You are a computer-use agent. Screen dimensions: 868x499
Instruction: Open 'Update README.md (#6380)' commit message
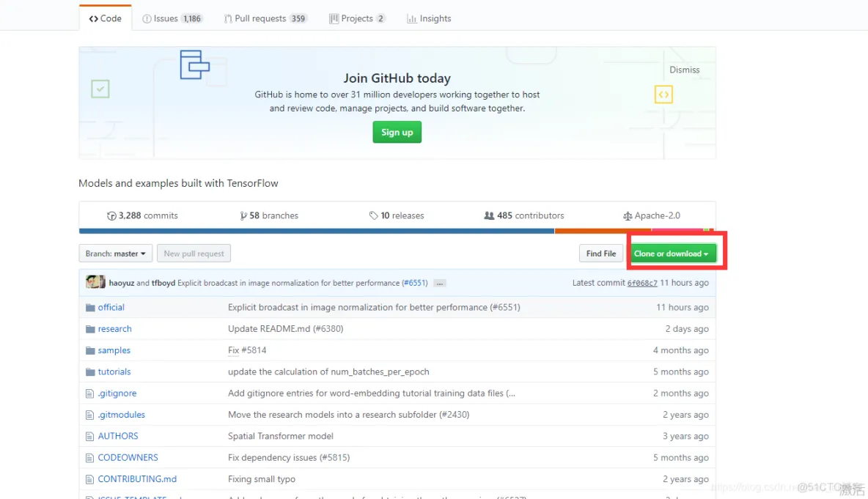point(286,328)
